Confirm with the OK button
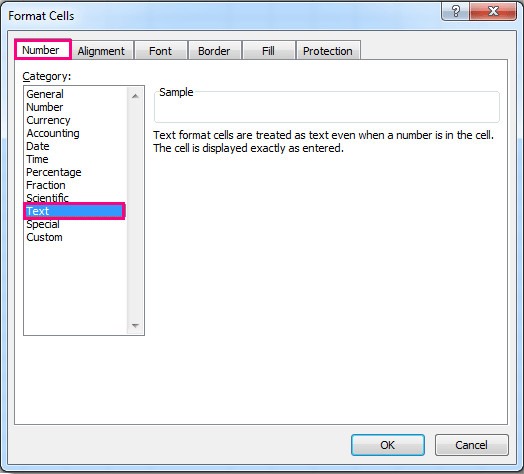Viewport: 524px width, 474px height. 388,445
